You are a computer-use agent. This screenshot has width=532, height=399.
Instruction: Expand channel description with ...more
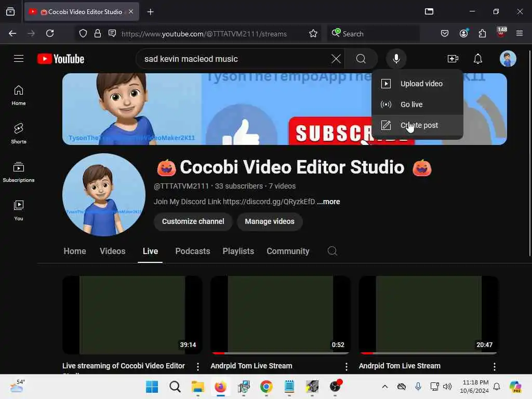coord(328,202)
